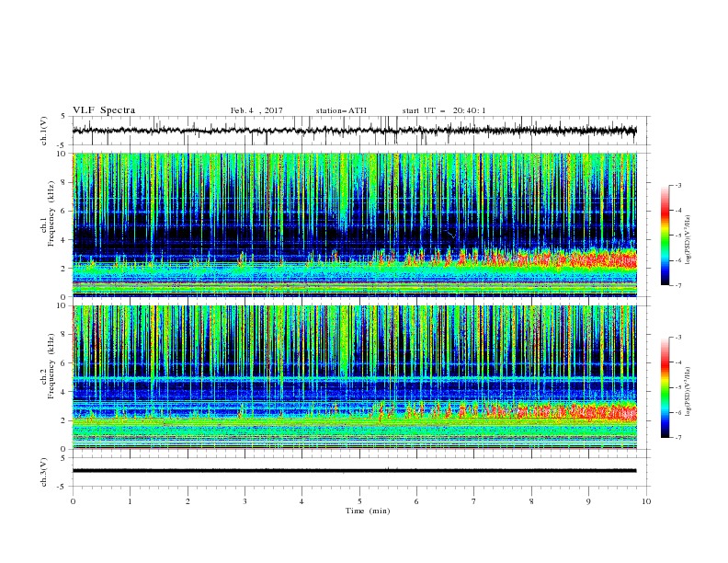Click the "-3" tick on ch.1 color bar

[x=677, y=185]
